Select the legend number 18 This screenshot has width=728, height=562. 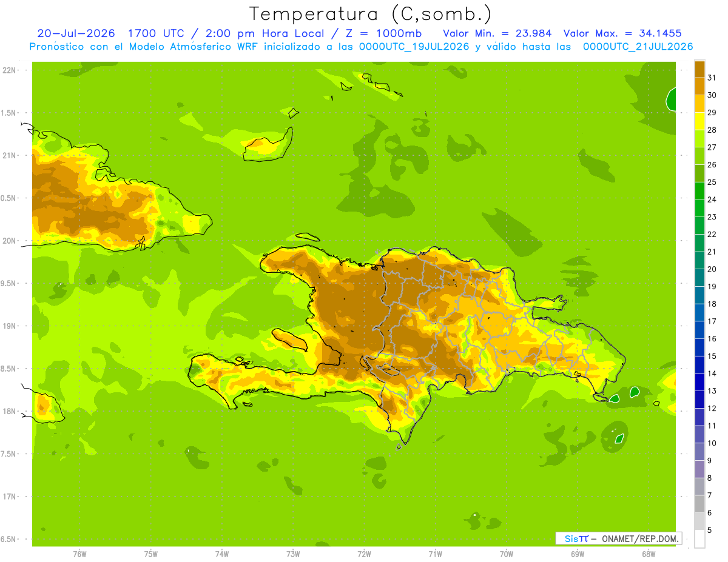click(712, 304)
